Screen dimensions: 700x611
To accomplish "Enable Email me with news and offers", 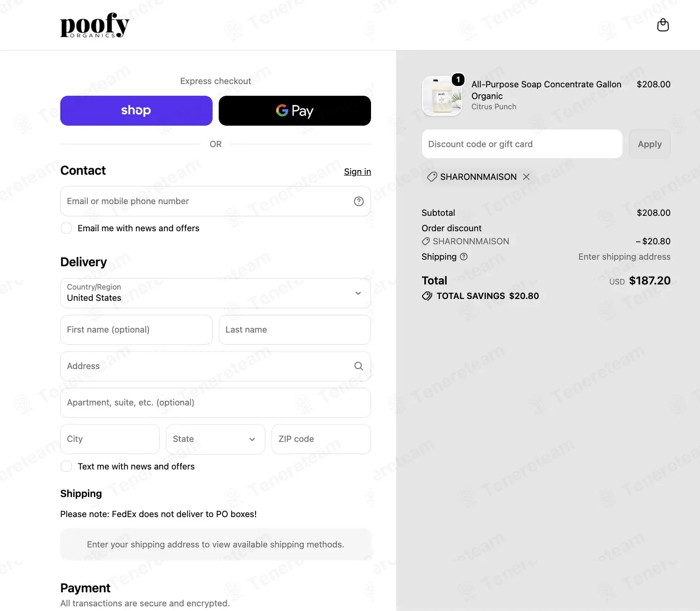I will coord(66,228).
